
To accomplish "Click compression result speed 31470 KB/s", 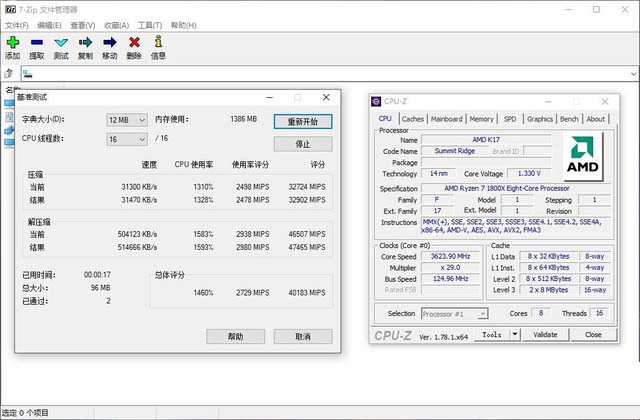I will pyautogui.click(x=139, y=200).
